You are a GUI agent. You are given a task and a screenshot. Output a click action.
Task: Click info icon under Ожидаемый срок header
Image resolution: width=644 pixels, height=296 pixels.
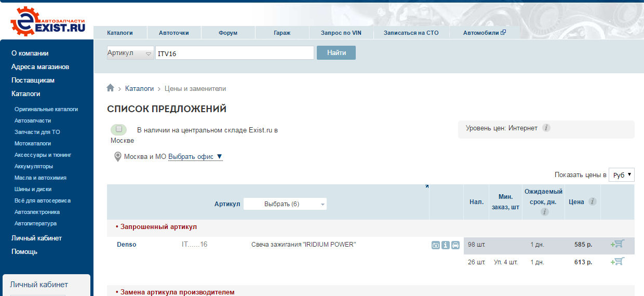tap(544, 212)
